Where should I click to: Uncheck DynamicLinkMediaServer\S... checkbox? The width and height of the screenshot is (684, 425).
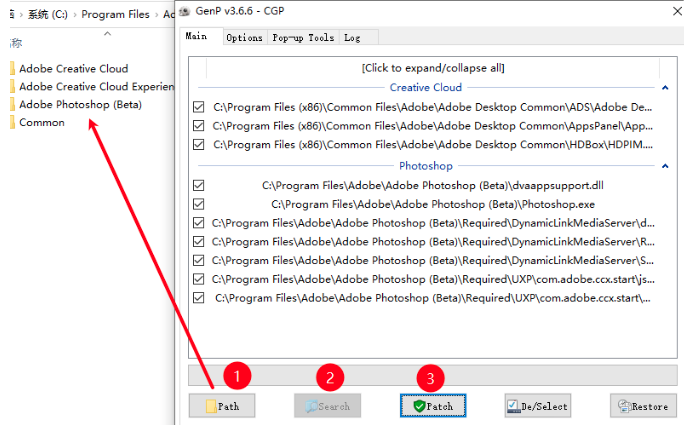[x=198, y=260]
